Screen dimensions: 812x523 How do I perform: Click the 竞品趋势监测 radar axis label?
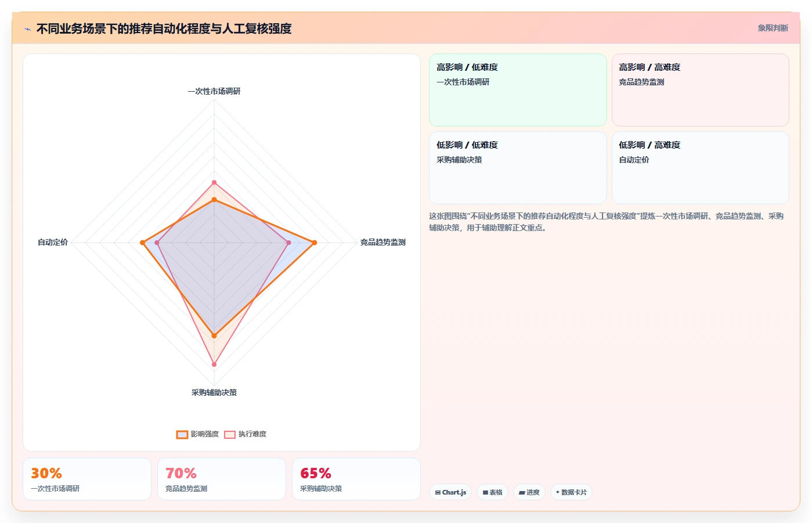[x=382, y=242]
